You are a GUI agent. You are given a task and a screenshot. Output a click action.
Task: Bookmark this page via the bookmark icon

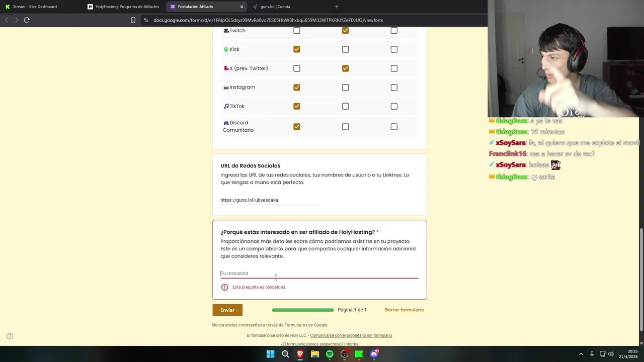point(133,20)
